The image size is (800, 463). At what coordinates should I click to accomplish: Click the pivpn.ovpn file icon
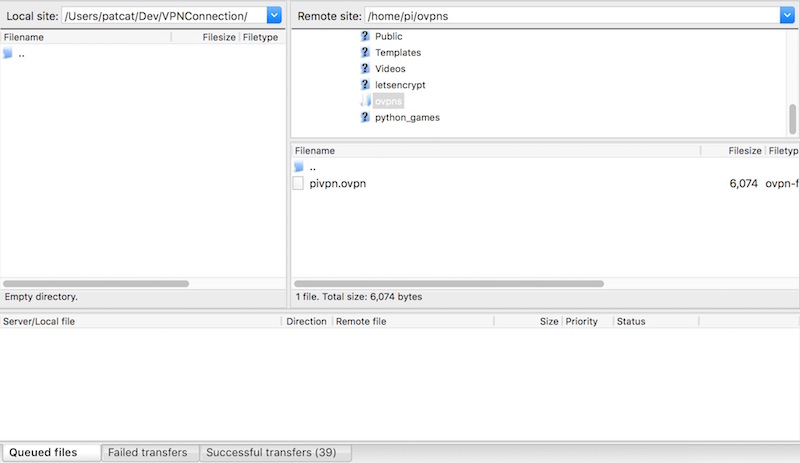pyautogui.click(x=298, y=184)
